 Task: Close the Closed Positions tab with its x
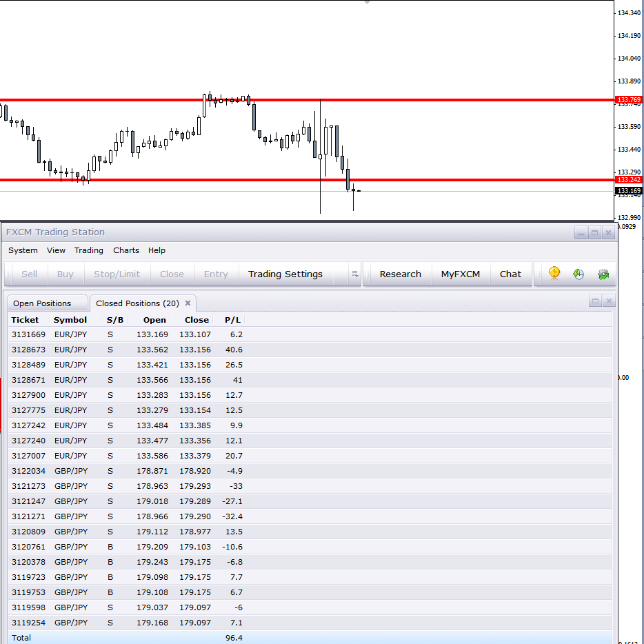pos(188,303)
